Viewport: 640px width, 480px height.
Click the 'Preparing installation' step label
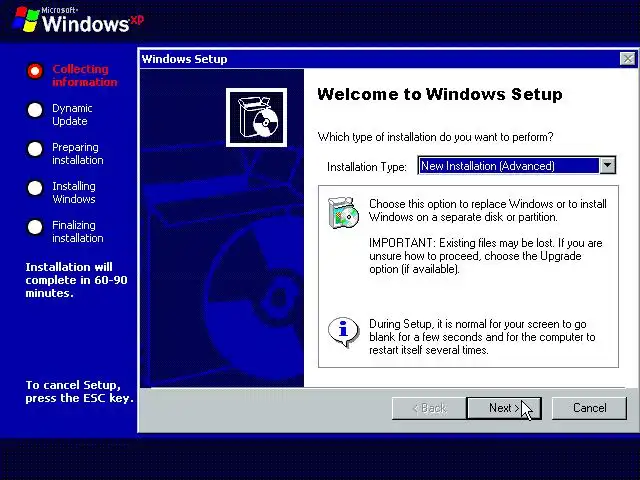click(x=78, y=153)
